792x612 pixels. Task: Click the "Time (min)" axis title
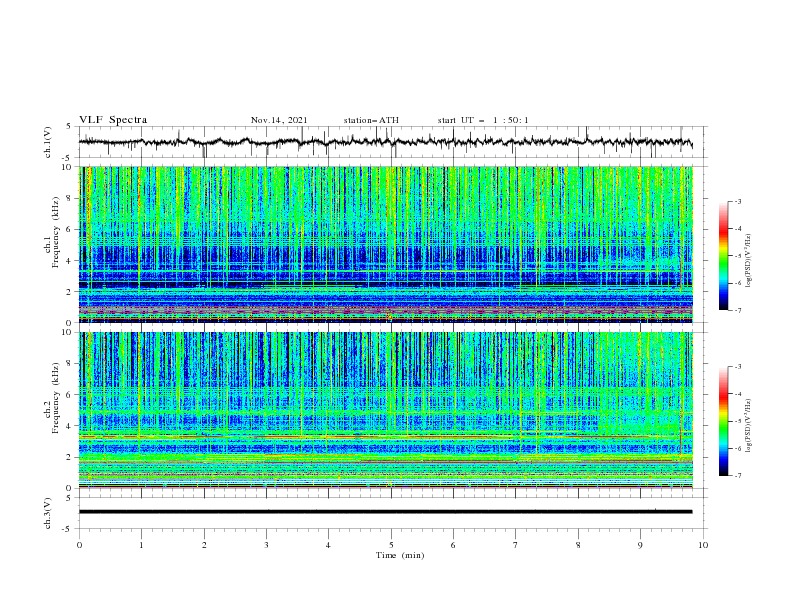(400, 555)
